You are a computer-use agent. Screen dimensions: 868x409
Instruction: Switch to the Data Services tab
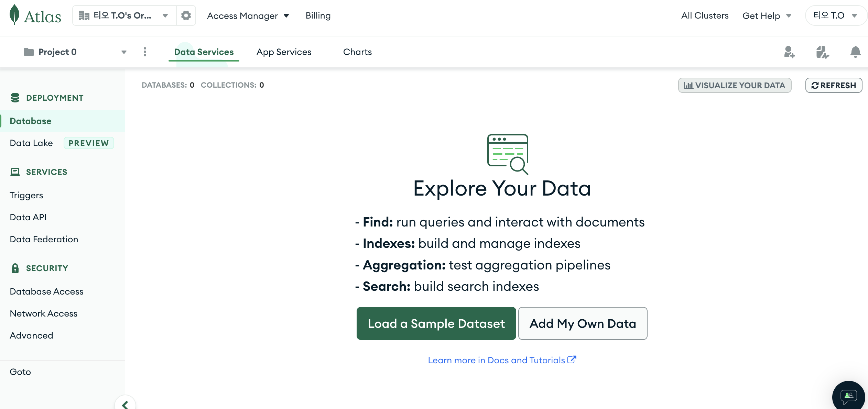pyautogui.click(x=204, y=52)
